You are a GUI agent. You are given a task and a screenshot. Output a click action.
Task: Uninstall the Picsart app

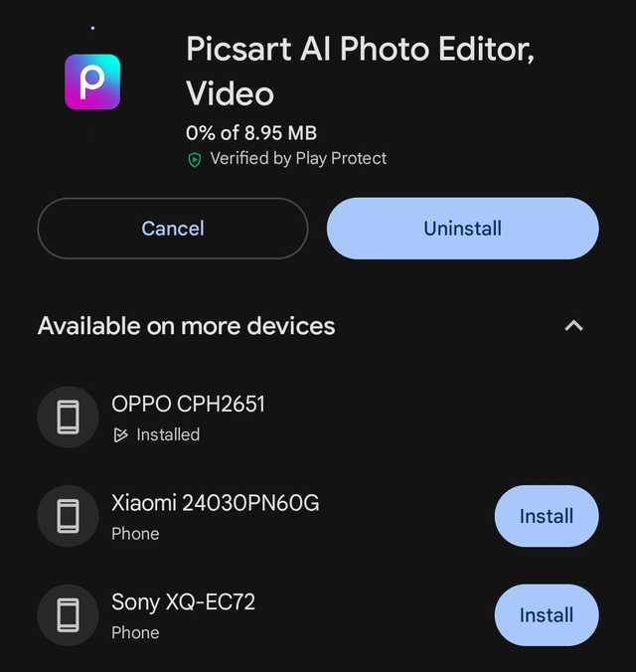pos(463,229)
